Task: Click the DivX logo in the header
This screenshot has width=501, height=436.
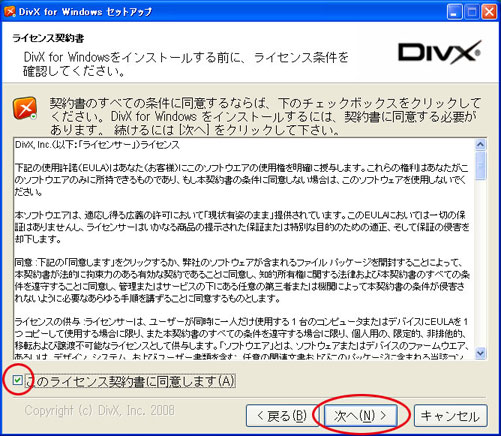Action: (439, 52)
